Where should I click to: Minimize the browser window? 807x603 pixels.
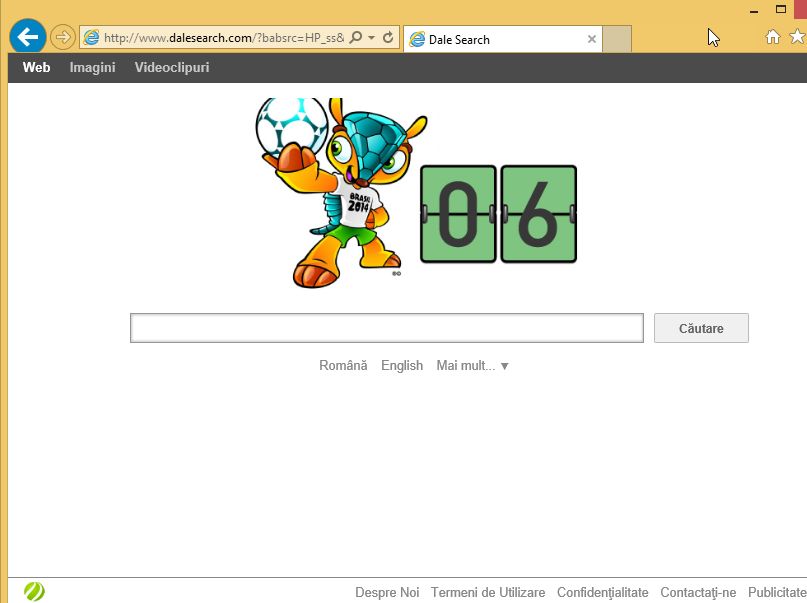[754, 11]
